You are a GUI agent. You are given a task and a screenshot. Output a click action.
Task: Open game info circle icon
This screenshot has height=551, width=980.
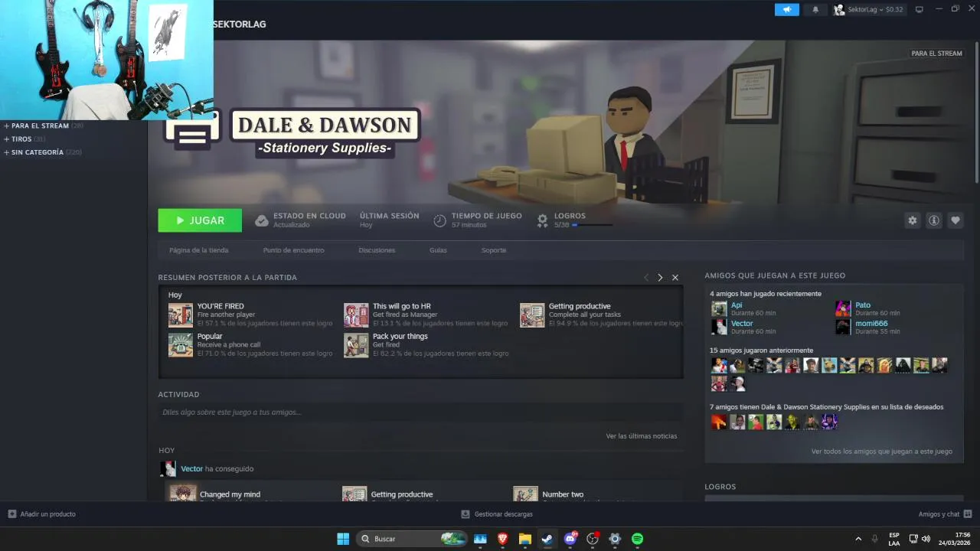(934, 220)
